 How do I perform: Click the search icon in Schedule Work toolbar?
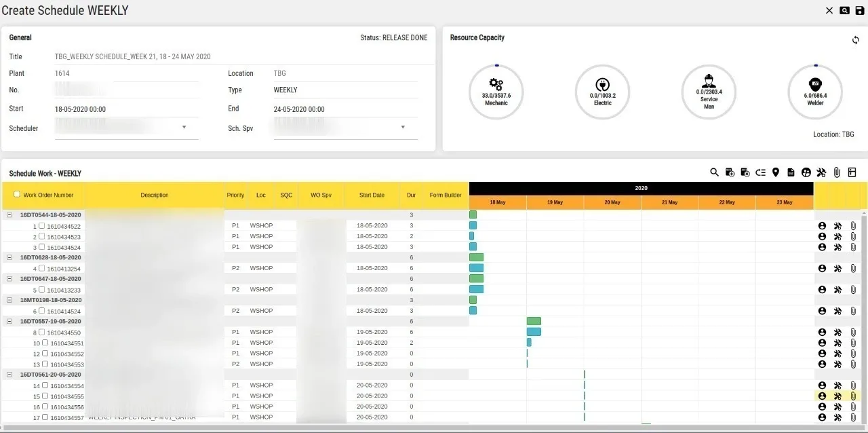[714, 172]
